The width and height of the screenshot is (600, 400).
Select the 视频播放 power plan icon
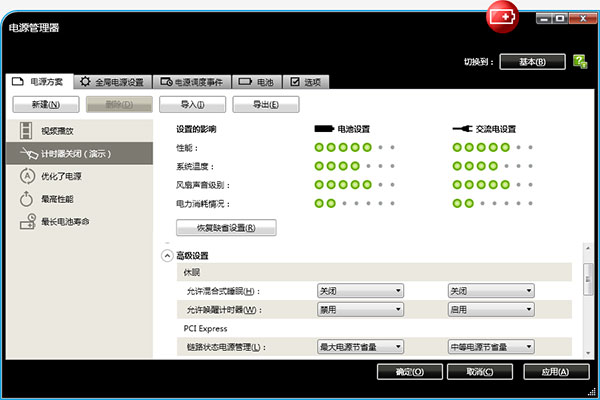27,131
